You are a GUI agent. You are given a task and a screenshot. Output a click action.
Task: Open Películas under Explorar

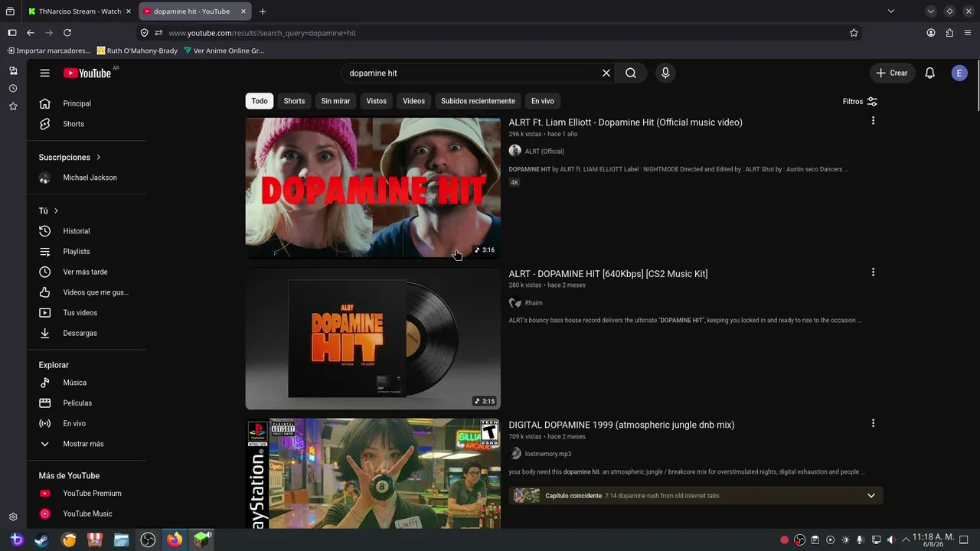tap(86, 403)
